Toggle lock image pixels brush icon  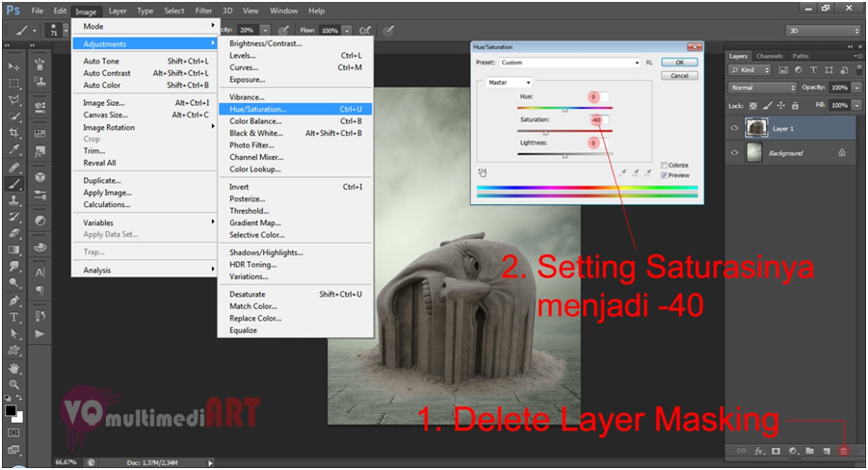[x=767, y=105]
